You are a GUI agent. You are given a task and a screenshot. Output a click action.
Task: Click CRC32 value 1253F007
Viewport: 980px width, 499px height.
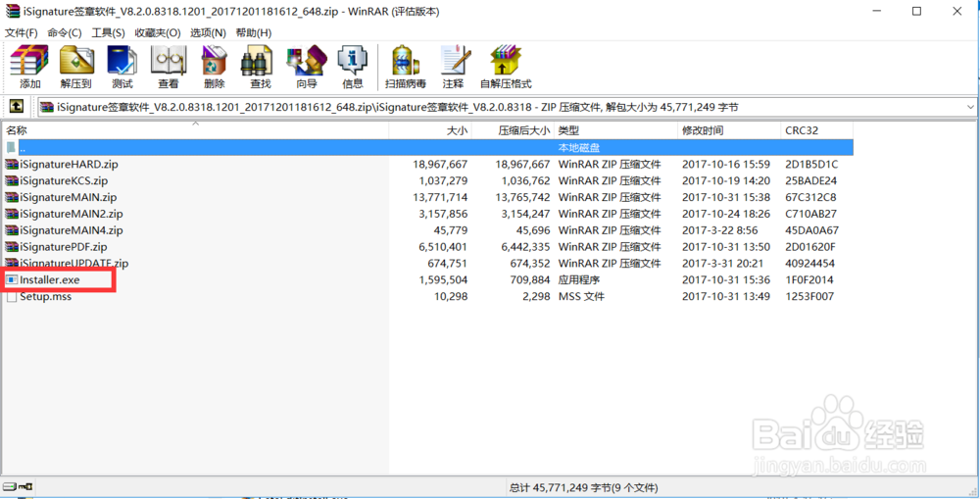click(810, 296)
